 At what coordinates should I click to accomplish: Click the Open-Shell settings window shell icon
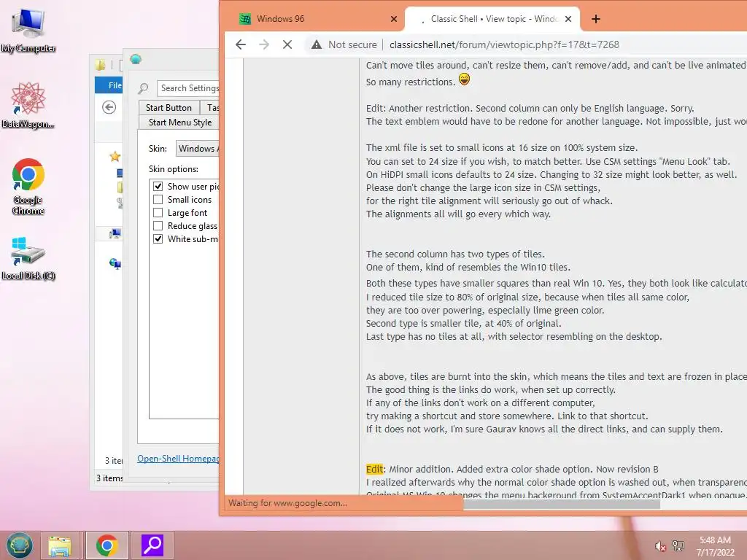[136, 59]
